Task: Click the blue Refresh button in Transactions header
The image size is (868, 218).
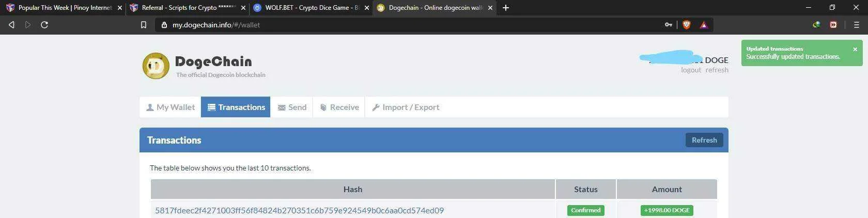Action: [x=704, y=140]
